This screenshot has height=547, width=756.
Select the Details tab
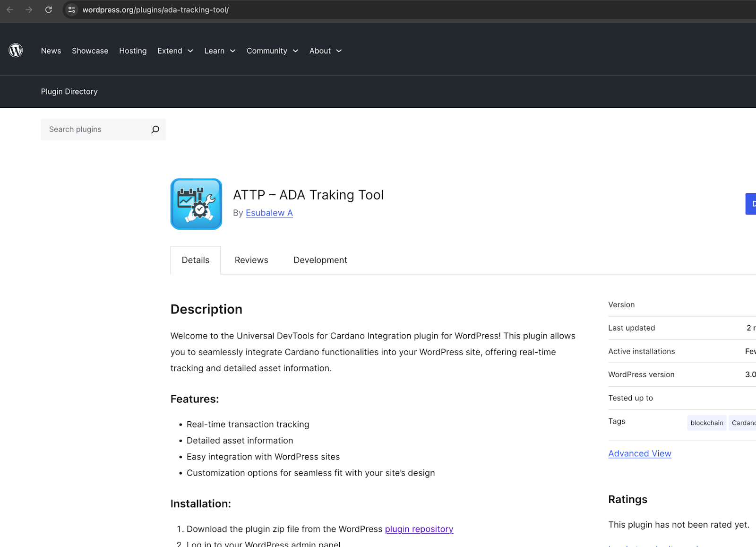pyautogui.click(x=196, y=260)
